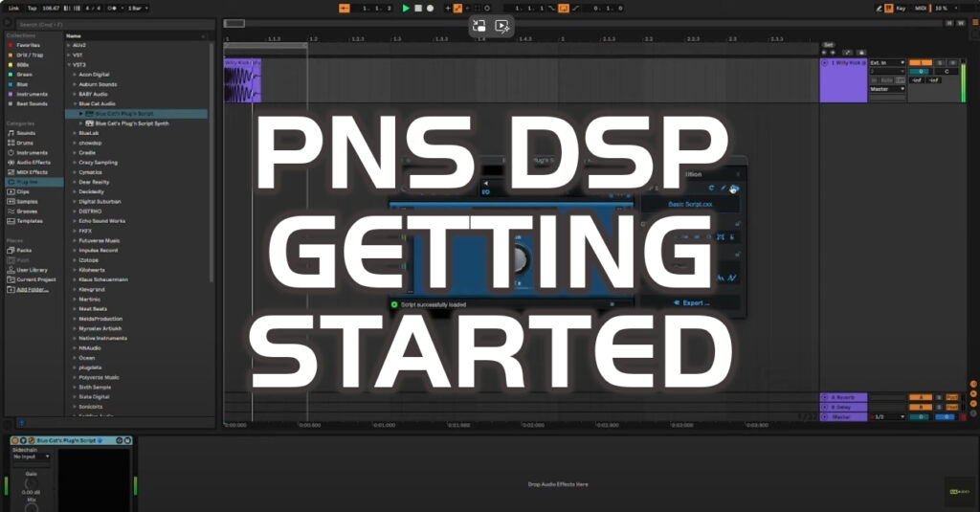Open the Templates category
The height and width of the screenshot is (512, 980).
point(30,221)
